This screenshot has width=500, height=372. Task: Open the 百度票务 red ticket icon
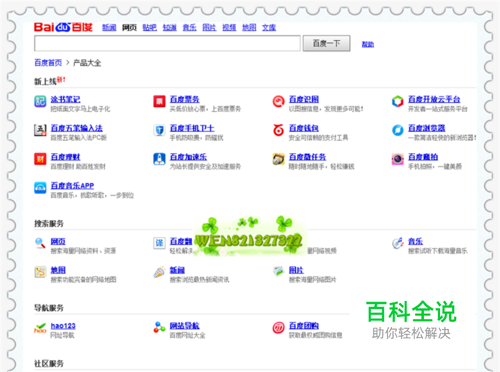point(159,101)
